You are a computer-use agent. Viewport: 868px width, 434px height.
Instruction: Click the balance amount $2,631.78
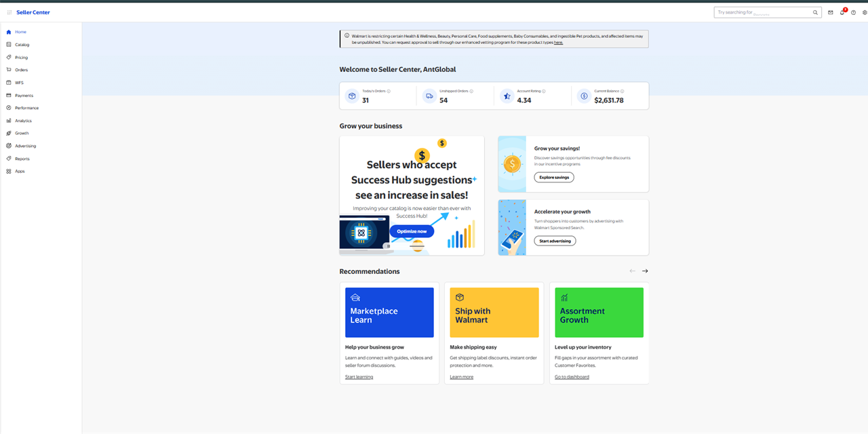609,100
